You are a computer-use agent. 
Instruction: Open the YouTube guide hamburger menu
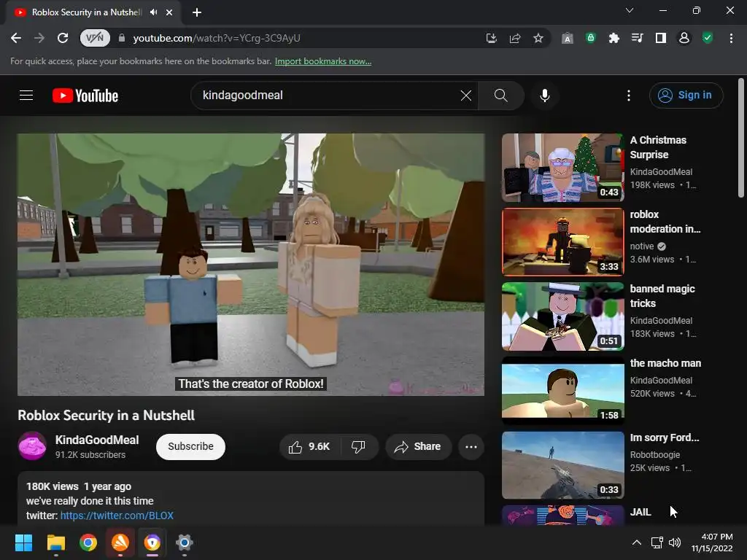click(26, 96)
